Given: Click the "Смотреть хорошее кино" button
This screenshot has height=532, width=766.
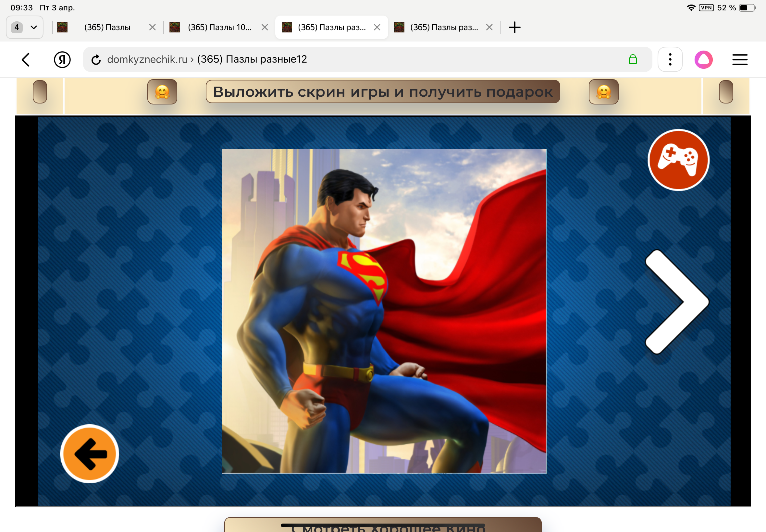Looking at the screenshot, I should [x=382, y=526].
